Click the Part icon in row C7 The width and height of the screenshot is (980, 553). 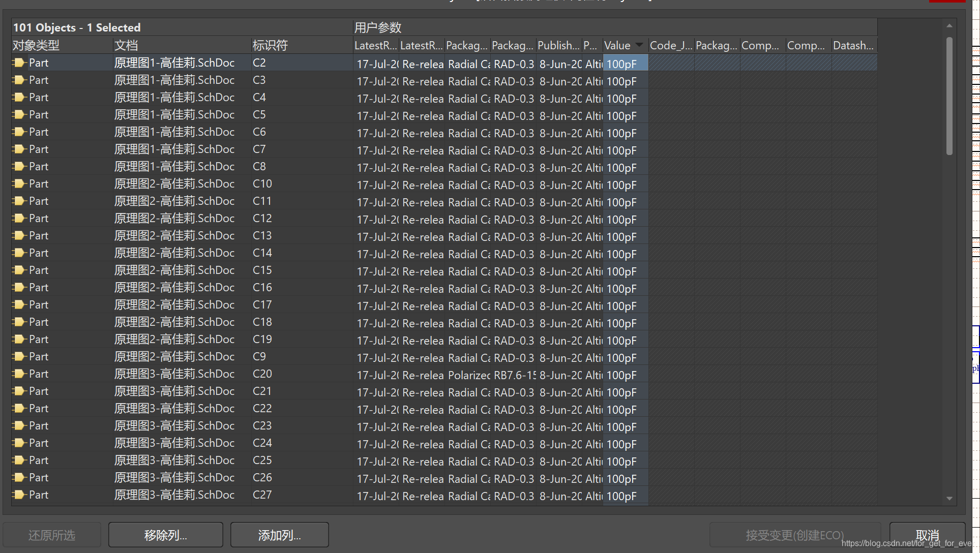coord(19,149)
